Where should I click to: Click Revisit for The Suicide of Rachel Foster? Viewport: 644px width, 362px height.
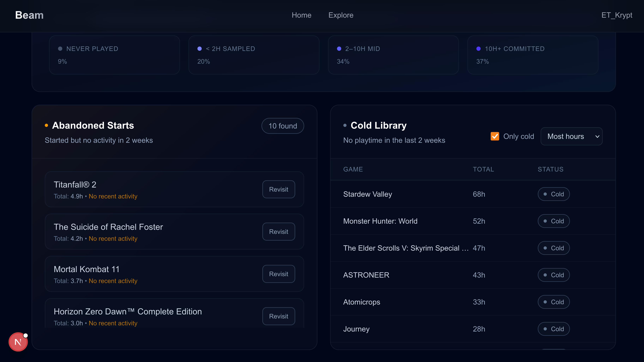point(278,232)
